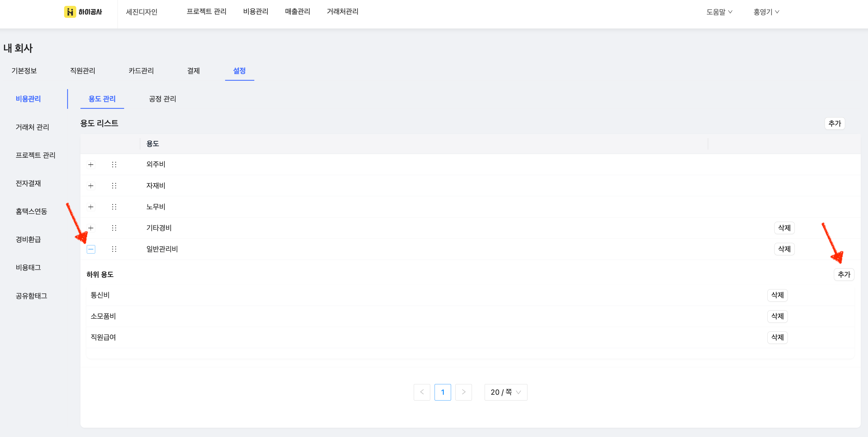868x437 pixels.
Task: Expand the 외주비 row
Action: pyautogui.click(x=91, y=164)
